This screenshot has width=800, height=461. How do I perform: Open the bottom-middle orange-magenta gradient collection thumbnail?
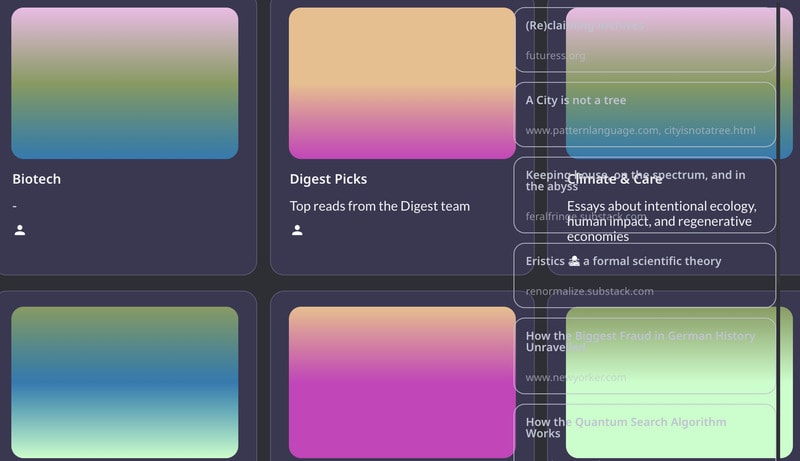pos(402,382)
